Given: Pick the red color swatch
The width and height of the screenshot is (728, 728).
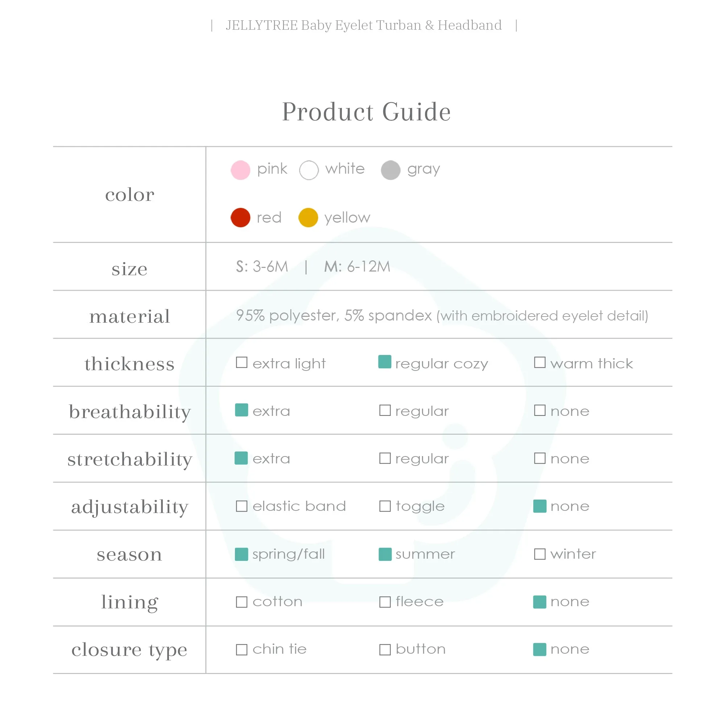Looking at the screenshot, I should (x=240, y=218).
